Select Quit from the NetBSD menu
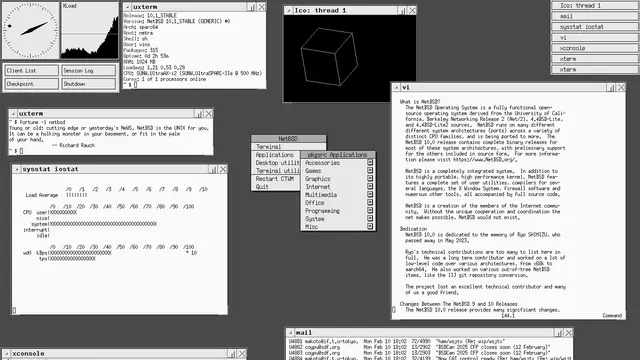 (x=276, y=187)
